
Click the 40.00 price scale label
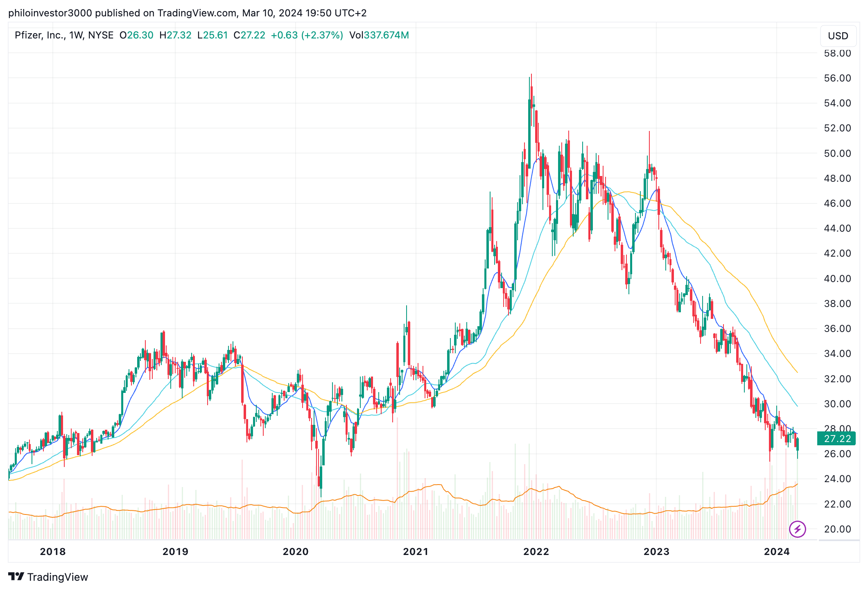[x=837, y=279]
